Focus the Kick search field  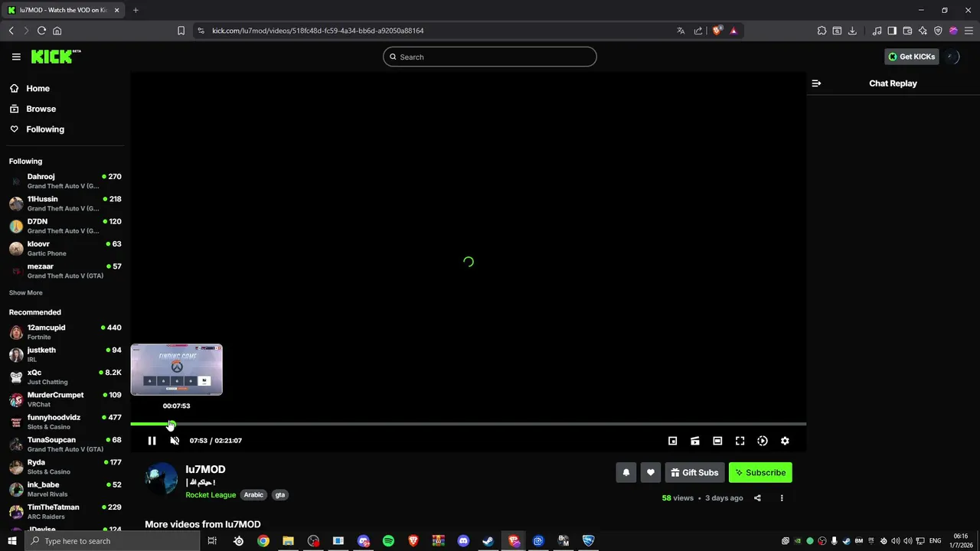490,57
